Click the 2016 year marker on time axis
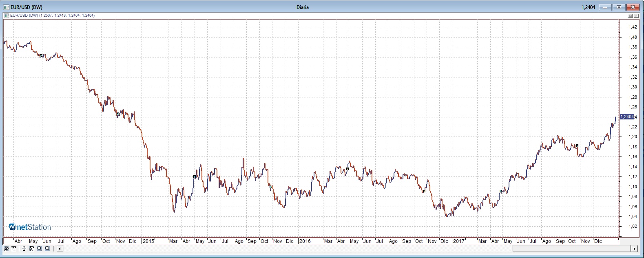The width and height of the screenshot is (644, 258). click(305, 241)
